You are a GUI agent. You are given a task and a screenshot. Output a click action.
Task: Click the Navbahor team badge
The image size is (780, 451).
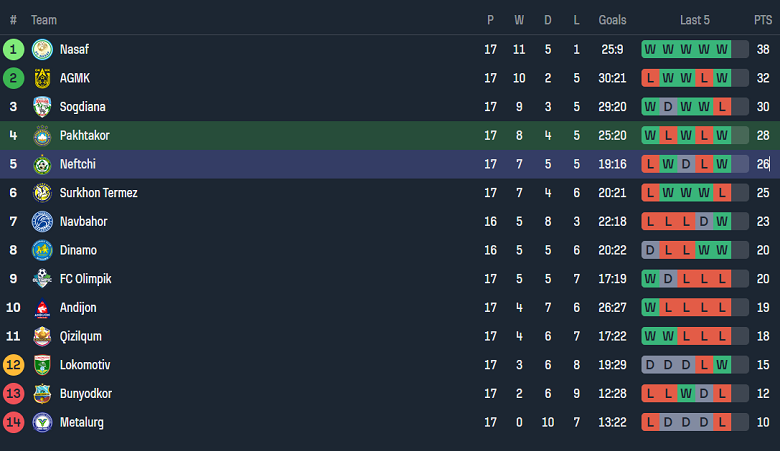pos(42,222)
